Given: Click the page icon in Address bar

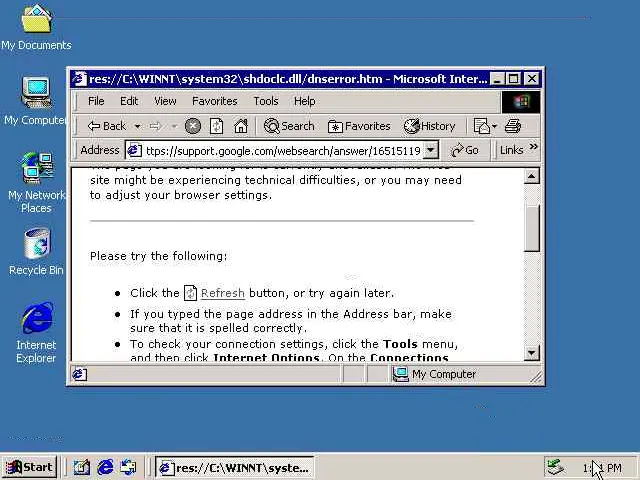Looking at the screenshot, I should click(x=134, y=151).
